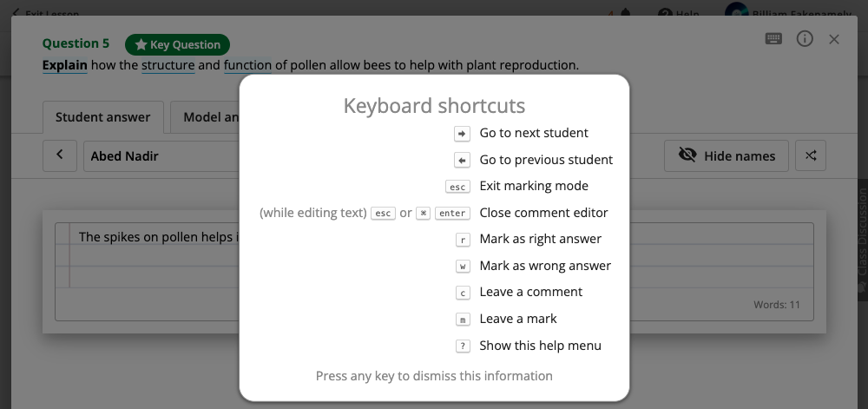868x409 pixels.
Task: Select the 'Words: 11' counter
Action: [777, 305]
